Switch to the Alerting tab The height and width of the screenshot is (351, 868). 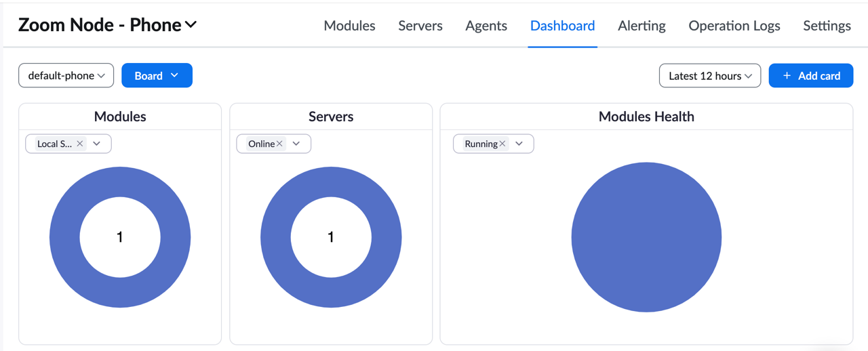pyautogui.click(x=642, y=26)
